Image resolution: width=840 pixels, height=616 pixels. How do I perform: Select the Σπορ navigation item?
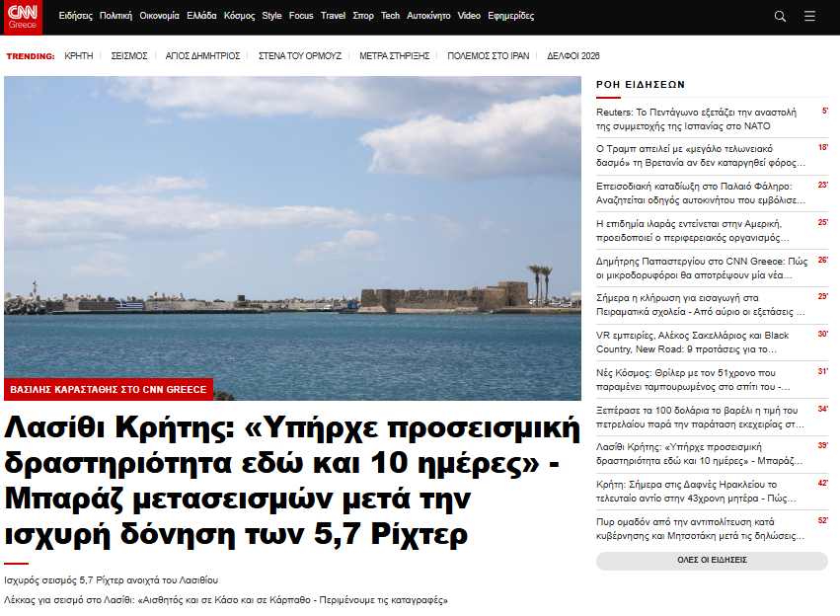tap(363, 16)
